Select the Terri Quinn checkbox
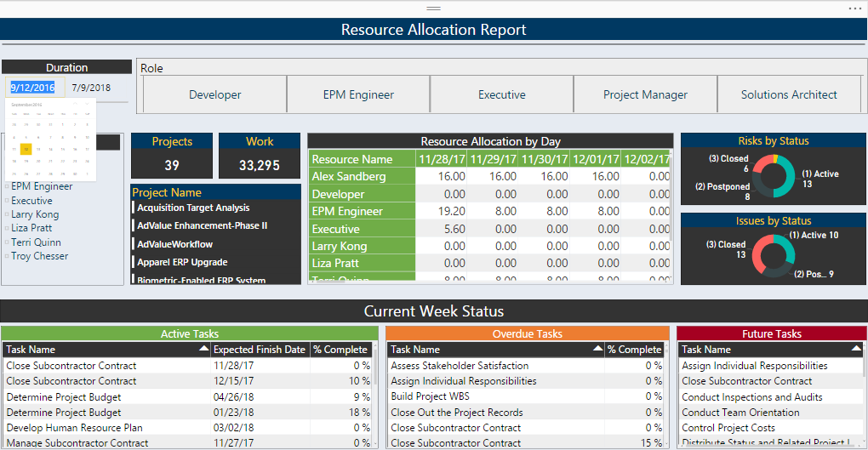Screen dimensions: 868x450 coord(7,242)
